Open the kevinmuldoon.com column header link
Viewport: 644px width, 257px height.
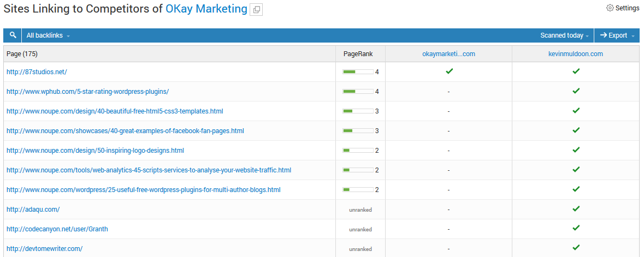pyautogui.click(x=576, y=54)
